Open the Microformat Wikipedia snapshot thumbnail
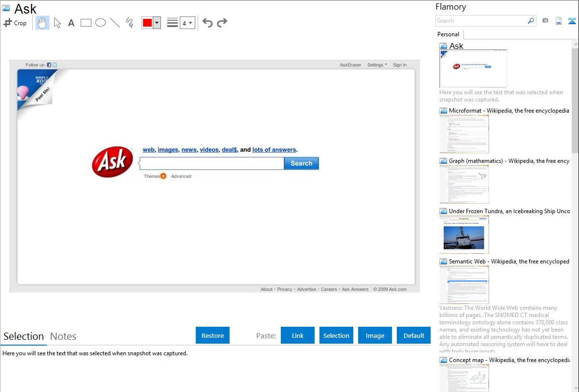Image resolution: width=579 pixels, height=392 pixels. pyautogui.click(x=464, y=134)
